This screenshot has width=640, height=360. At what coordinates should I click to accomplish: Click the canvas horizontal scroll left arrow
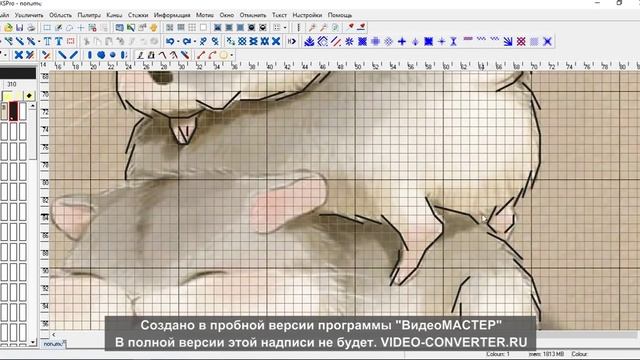pos(53,334)
